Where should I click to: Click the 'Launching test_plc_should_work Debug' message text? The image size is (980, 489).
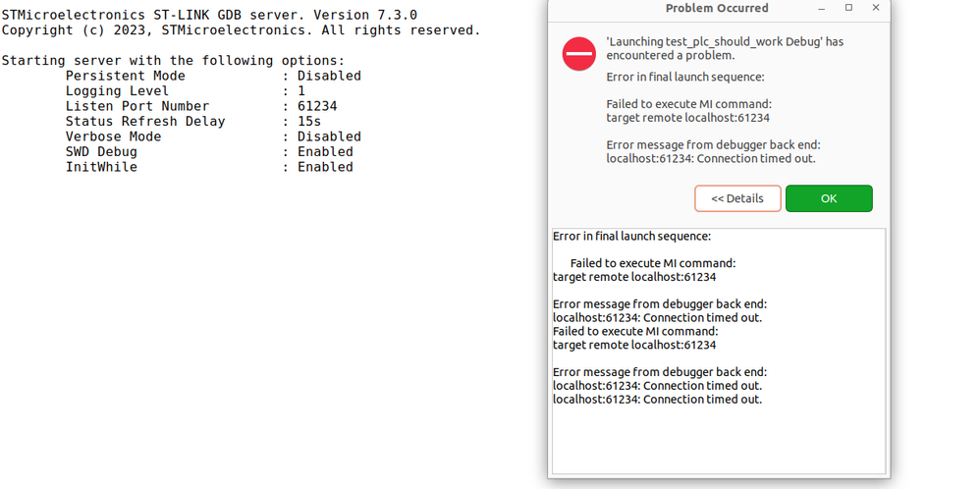tap(725, 48)
